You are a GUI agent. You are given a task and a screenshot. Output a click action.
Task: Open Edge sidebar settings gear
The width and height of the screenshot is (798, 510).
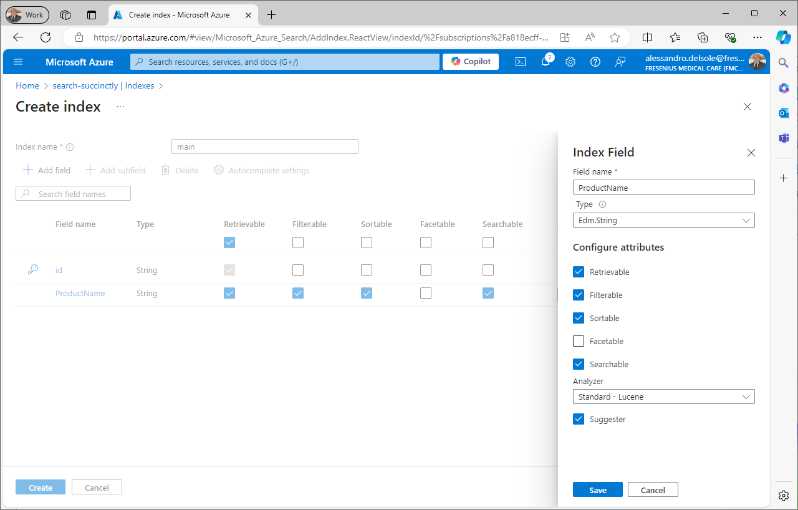pos(784,495)
